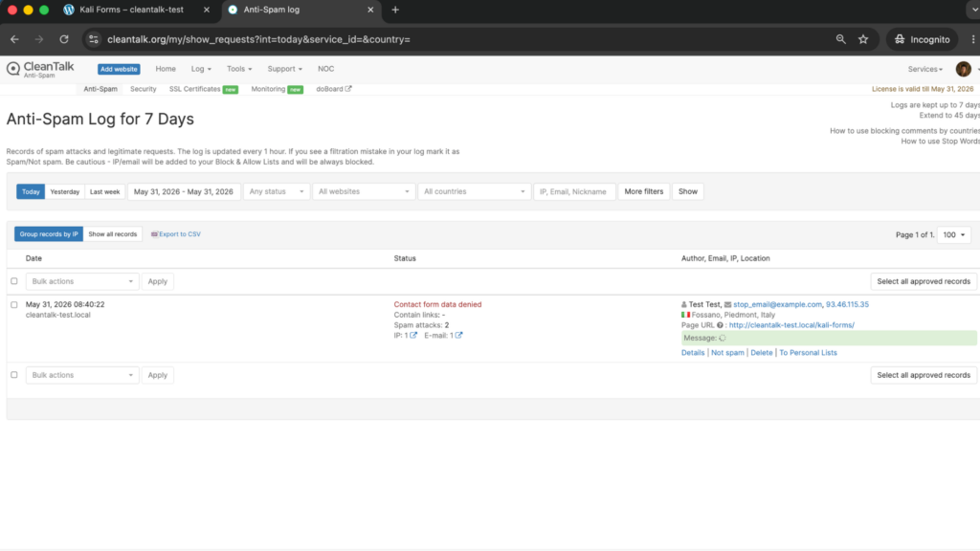Expand the All countries dropdown
Screen dimensions: 980x551
tap(475, 191)
